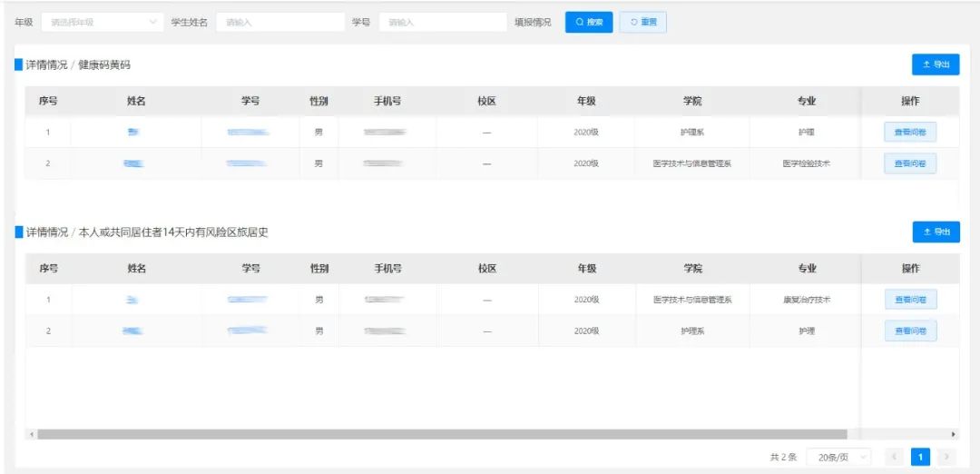
Task: View questionnaire for 康复治疗技术 student
Action: 910,300
